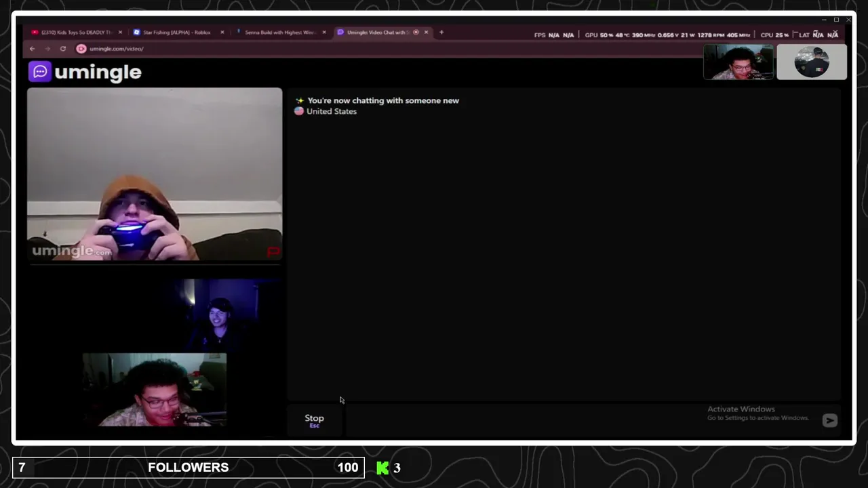Click the Umingle favicon on active tab
This screenshot has height=488, width=868.
[340, 32]
